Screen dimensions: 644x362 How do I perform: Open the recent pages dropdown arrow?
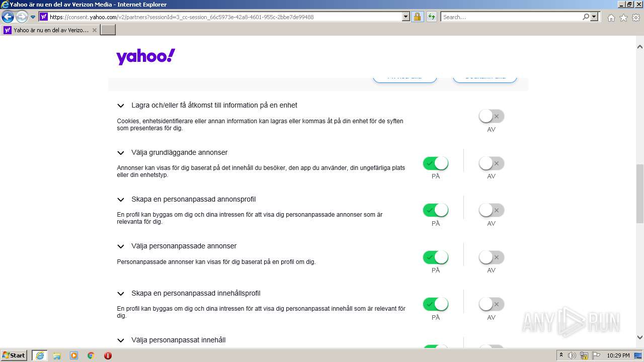(x=33, y=17)
